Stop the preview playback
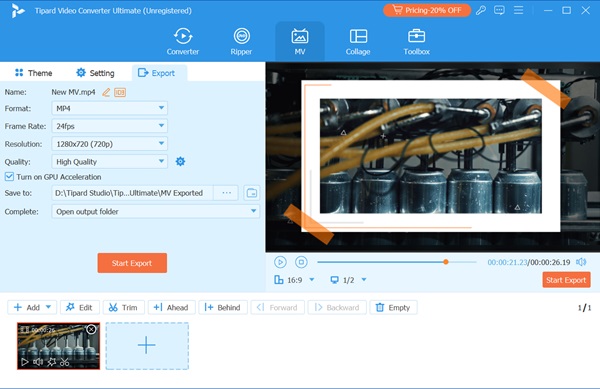The image size is (600, 389). [x=302, y=262]
